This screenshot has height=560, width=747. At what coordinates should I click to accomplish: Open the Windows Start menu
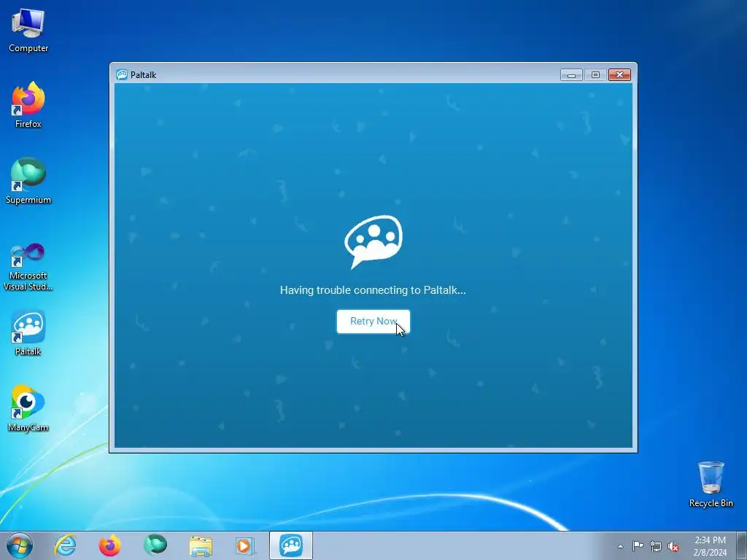coord(20,545)
